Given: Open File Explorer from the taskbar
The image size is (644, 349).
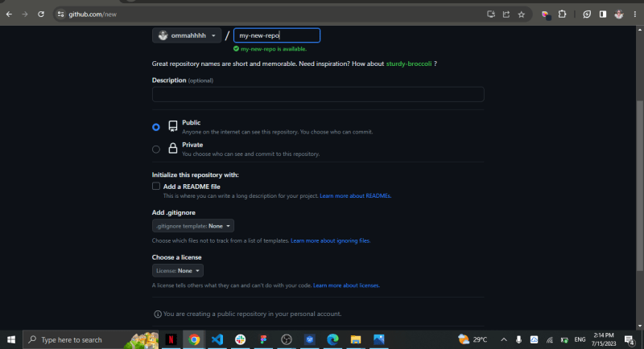Looking at the screenshot, I should click(356, 339).
